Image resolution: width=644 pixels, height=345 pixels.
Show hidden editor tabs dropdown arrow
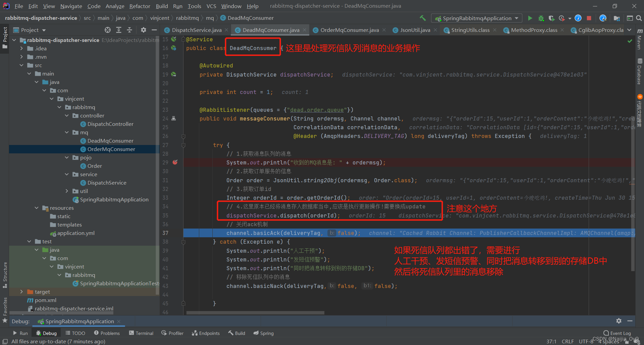[630, 30]
